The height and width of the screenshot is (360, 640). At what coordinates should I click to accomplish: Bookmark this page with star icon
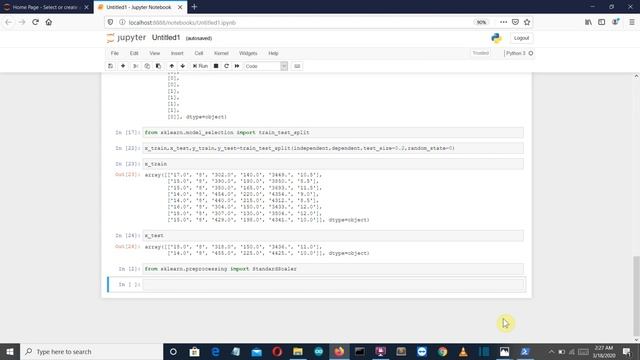point(527,22)
